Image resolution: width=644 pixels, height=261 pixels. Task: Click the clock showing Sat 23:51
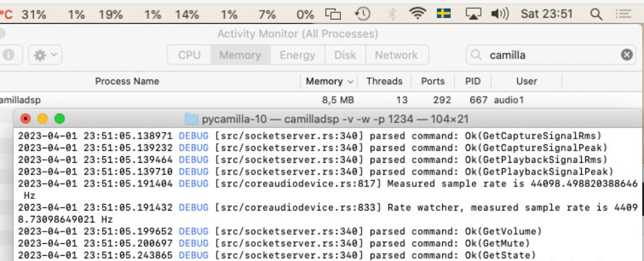point(547,14)
